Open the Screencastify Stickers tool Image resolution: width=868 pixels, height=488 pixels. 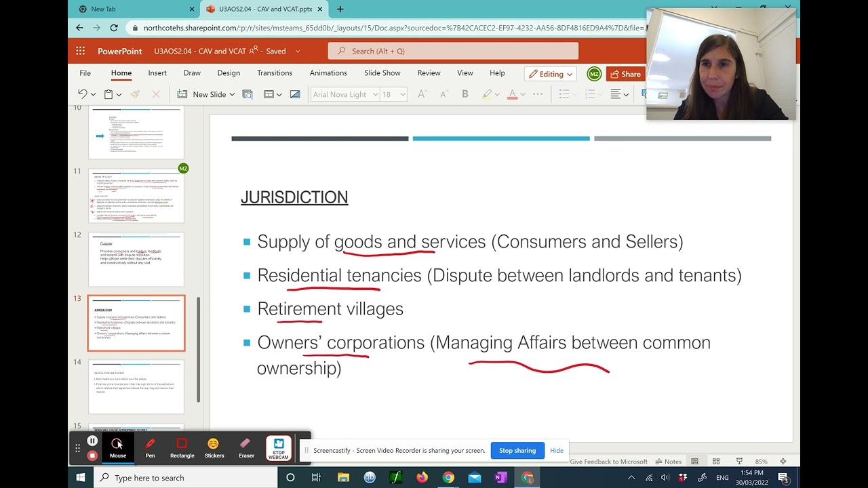pyautogui.click(x=214, y=447)
